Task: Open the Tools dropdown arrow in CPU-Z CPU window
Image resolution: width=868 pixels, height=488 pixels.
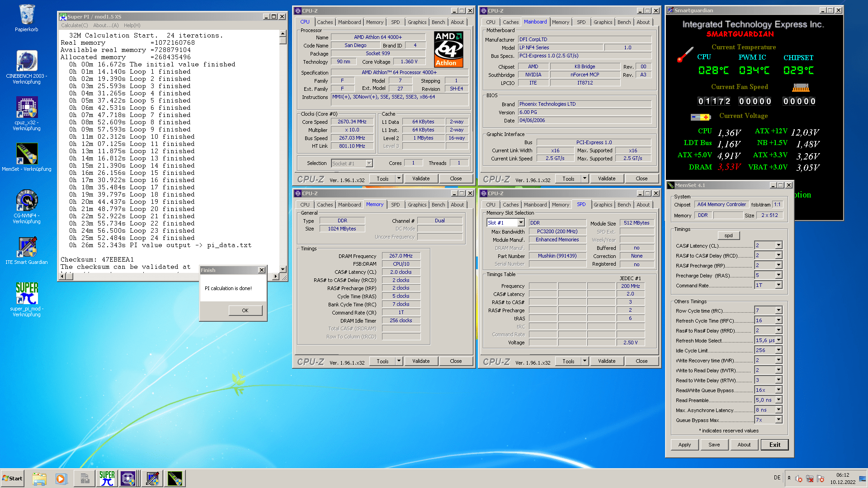Action: 399,178
